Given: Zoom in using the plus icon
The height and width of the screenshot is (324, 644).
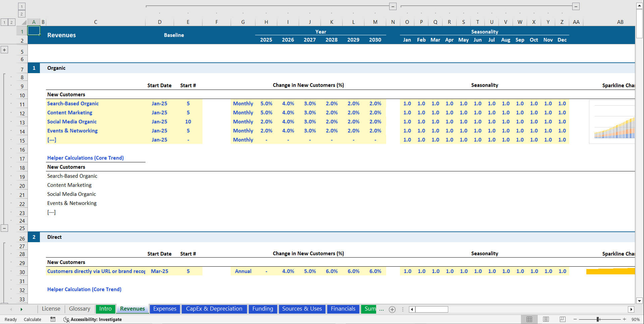Looking at the screenshot, I should click(624, 319).
